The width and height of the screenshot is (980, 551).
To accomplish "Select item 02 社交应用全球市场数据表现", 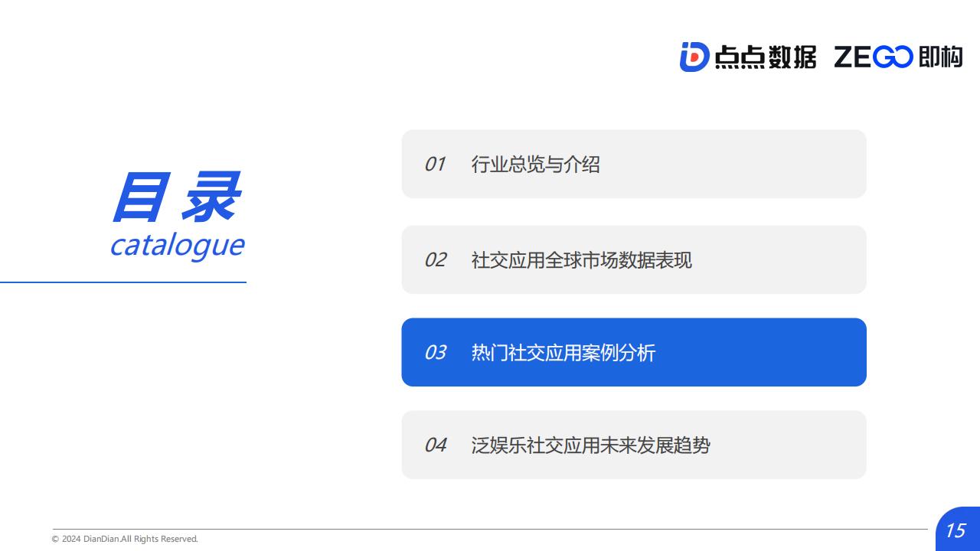I will [x=634, y=259].
